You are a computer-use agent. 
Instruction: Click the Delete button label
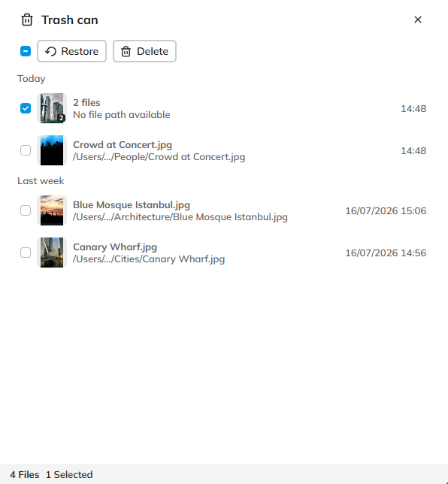[x=153, y=51]
